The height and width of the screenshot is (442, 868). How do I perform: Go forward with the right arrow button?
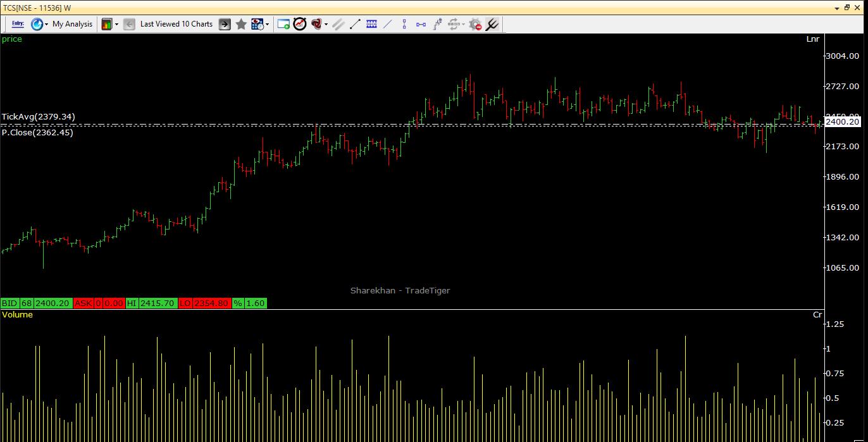pyautogui.click(x=225, y=24)
